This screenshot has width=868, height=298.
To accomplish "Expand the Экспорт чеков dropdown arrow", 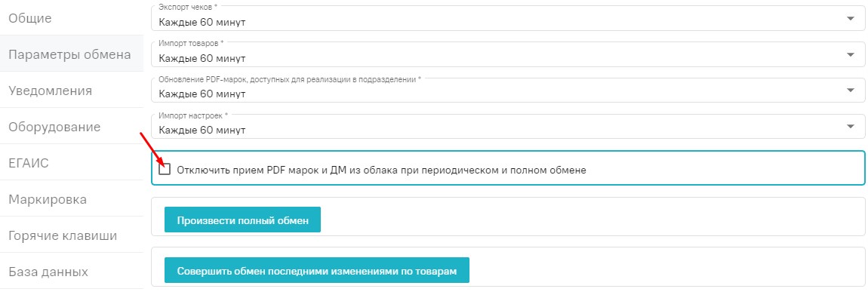I will coord(851,19).
